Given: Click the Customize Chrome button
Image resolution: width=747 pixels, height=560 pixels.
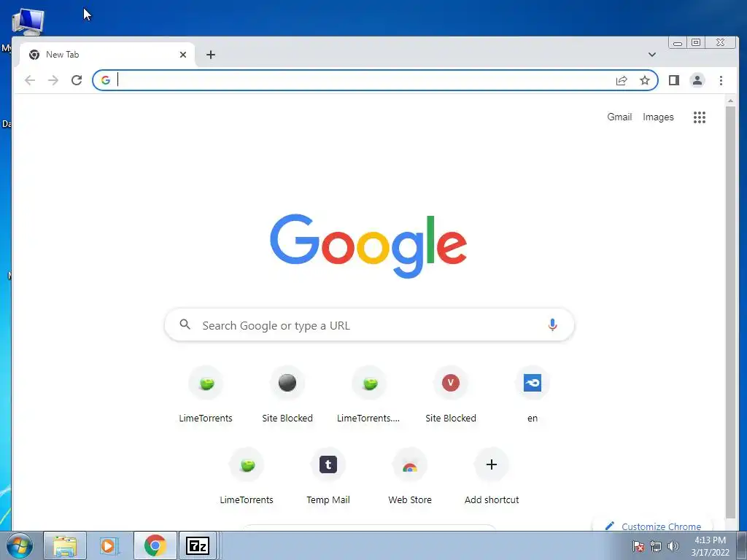Looking at the screenshot, I should pyautogui.click(x=653, y=526).
